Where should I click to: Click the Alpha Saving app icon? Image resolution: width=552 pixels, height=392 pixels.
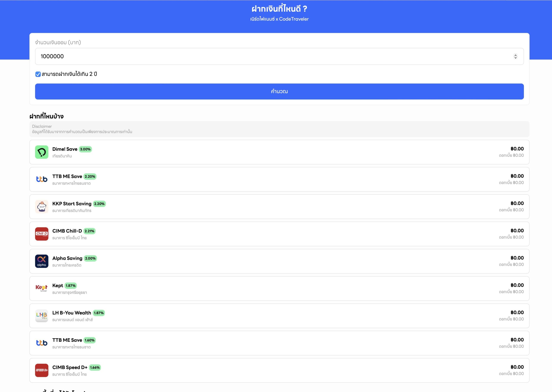pos(41,261)
